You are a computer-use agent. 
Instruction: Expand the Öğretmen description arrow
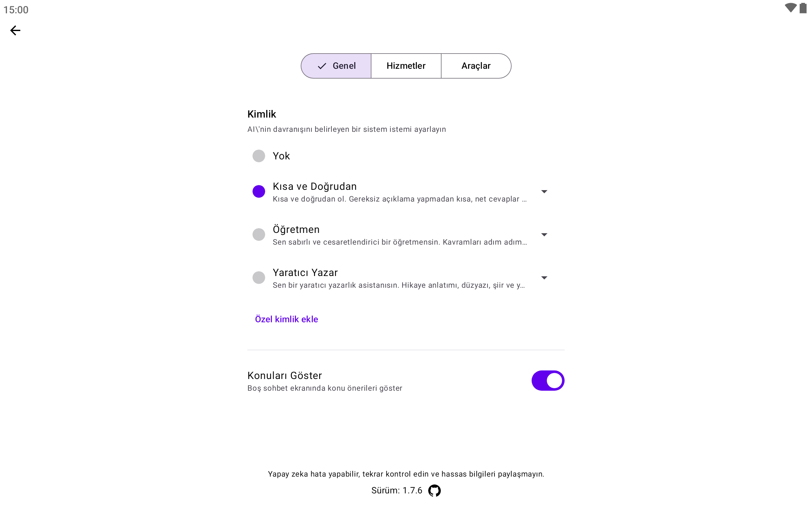(544, 235)
